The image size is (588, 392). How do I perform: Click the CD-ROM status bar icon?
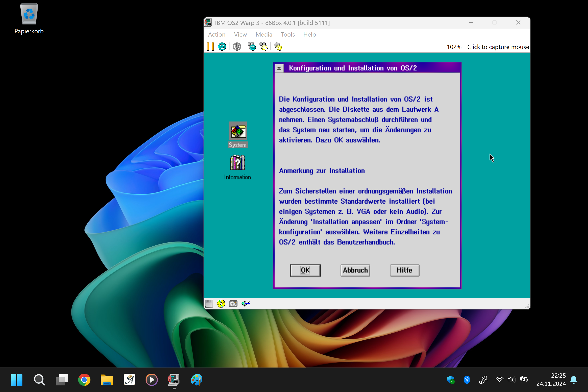[x=221, y=304]
